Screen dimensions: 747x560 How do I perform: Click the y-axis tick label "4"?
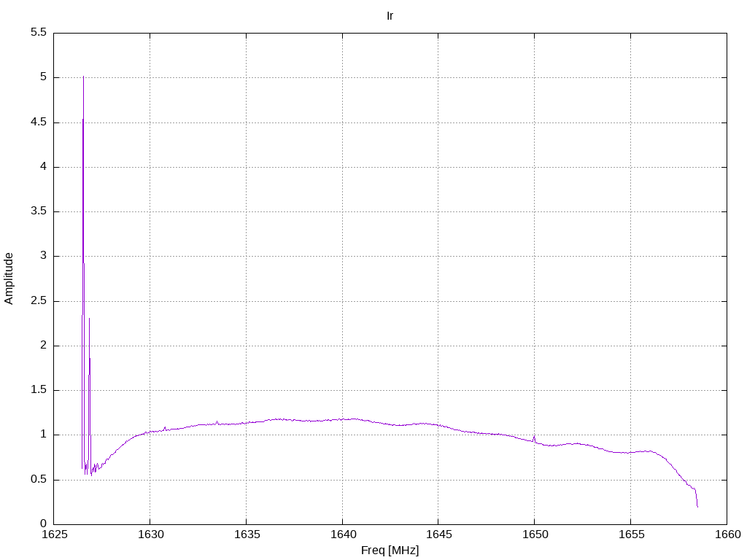point(43,167)
